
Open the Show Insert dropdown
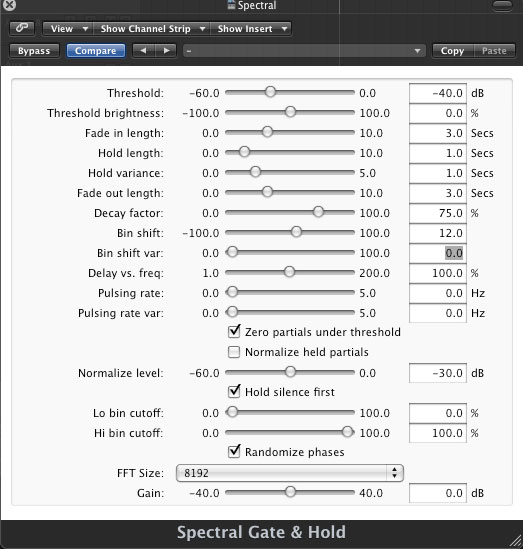251,29
